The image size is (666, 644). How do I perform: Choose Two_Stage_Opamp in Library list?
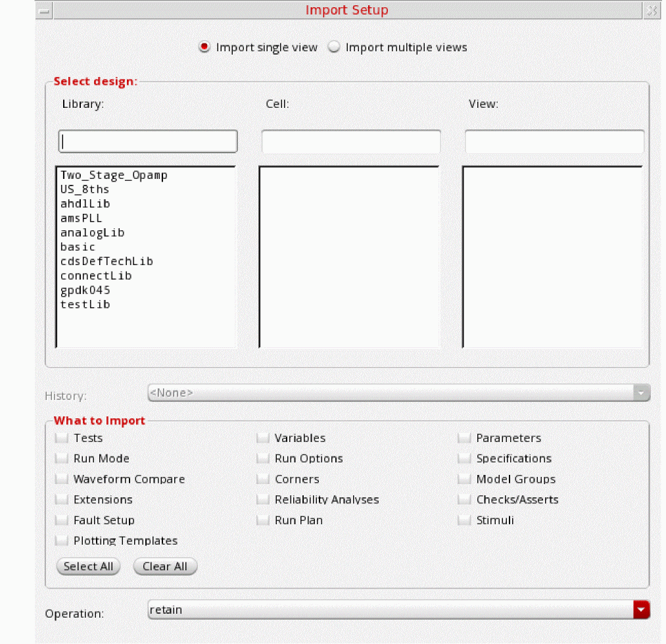114,175
